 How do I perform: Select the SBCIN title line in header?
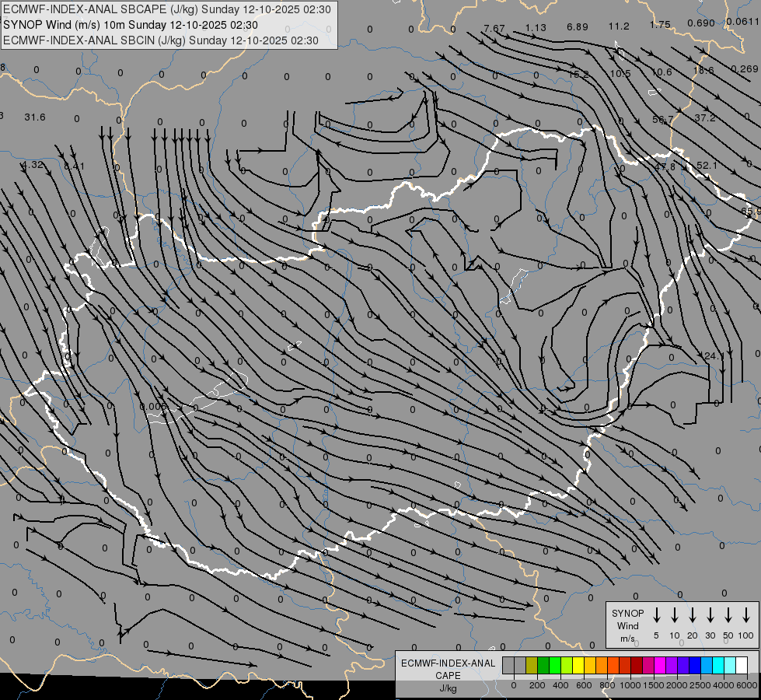[161, 40]
